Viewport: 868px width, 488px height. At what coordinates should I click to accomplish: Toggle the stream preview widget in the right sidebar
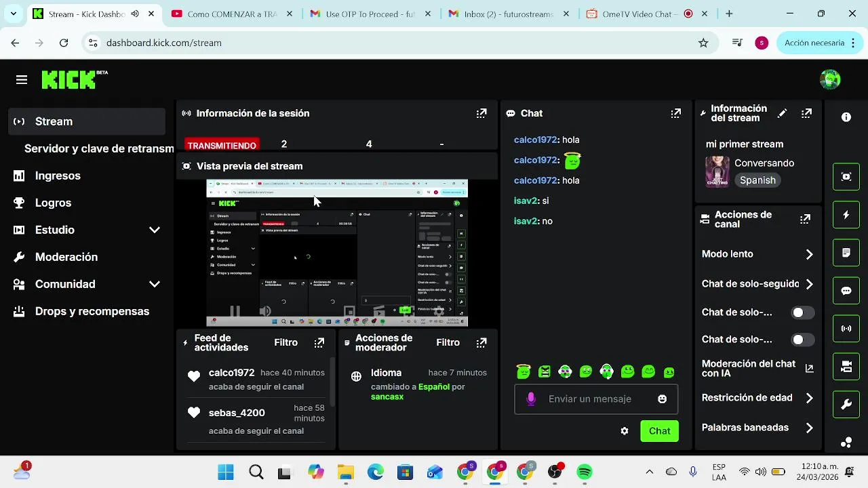pyautogui.click(x=846, y=177)
